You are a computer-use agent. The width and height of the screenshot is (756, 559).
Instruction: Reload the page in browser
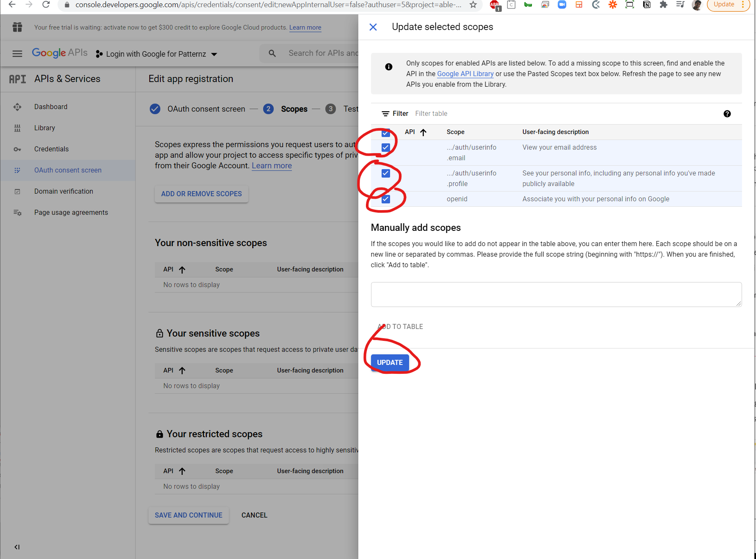click(46, 5)
